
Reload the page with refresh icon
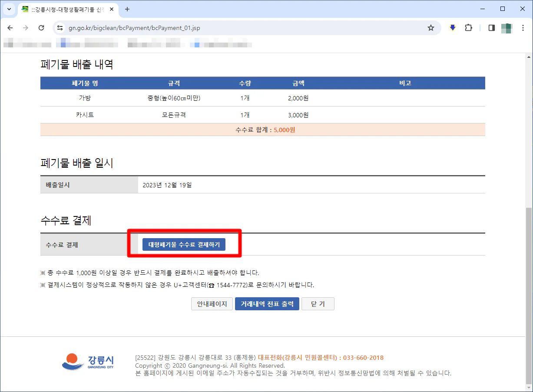[41, 28]
